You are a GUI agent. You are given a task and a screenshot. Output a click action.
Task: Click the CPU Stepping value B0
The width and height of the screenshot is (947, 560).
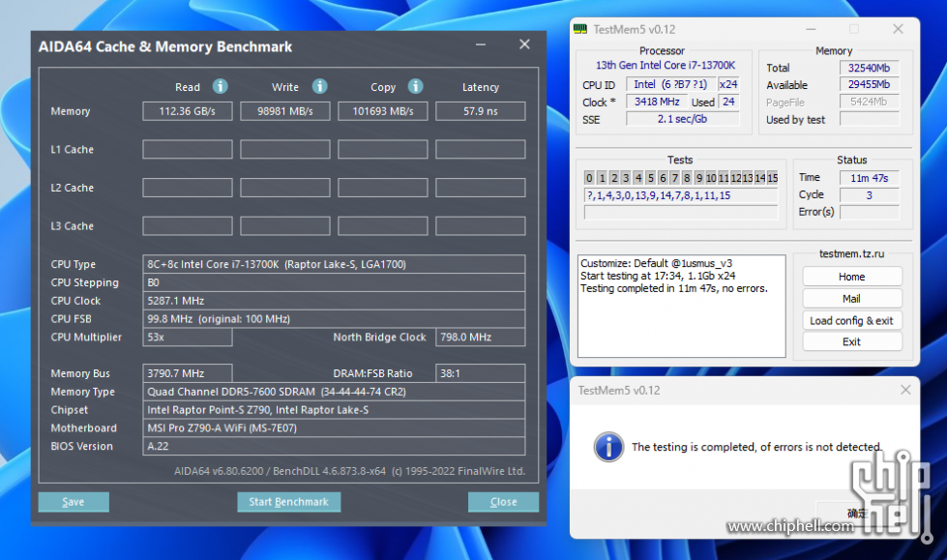(x=334, y=282)
